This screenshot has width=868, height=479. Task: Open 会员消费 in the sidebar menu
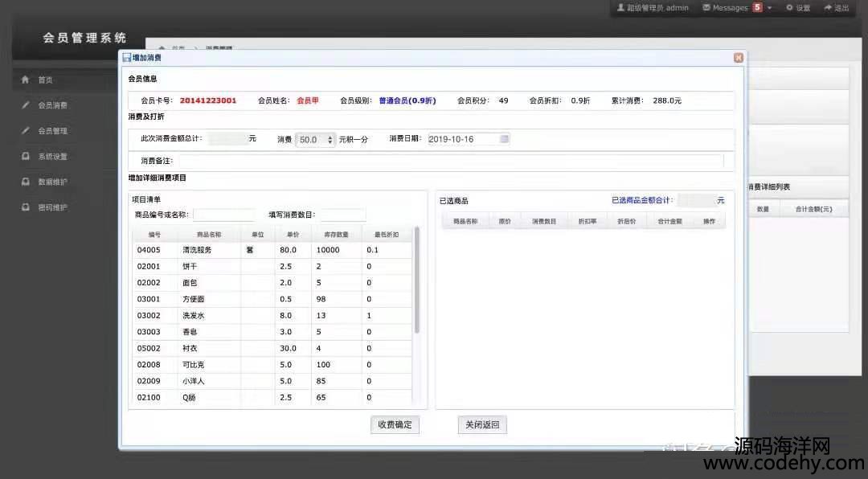[x=52, y=105]
